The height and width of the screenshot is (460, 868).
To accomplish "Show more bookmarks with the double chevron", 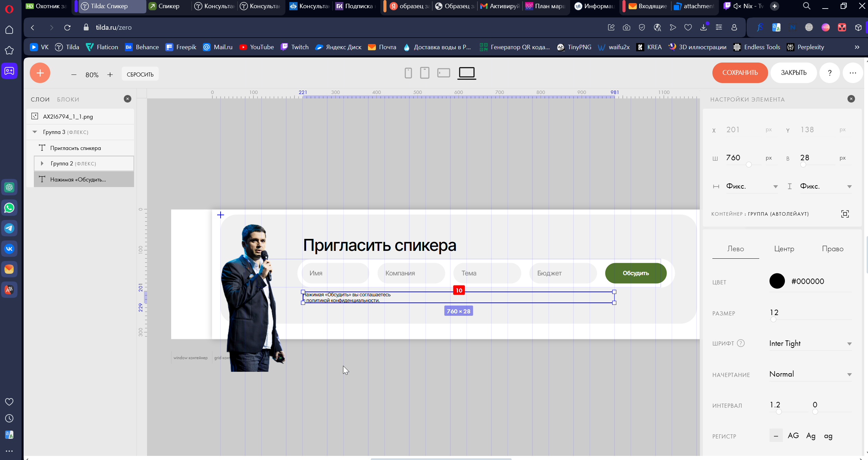I will 857,47.
